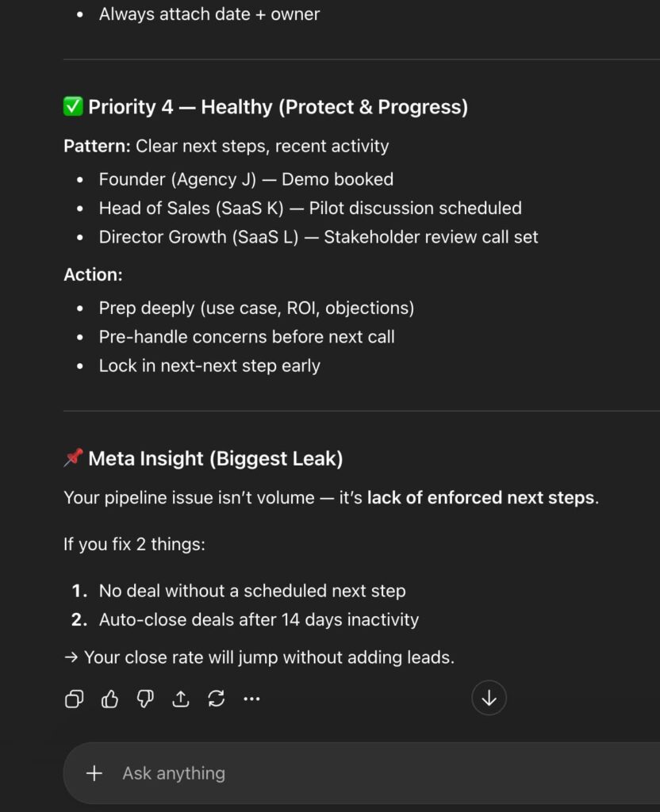Jump to latest message using the down arrow
The image size is (660, 812).
[x=489, y=698]
